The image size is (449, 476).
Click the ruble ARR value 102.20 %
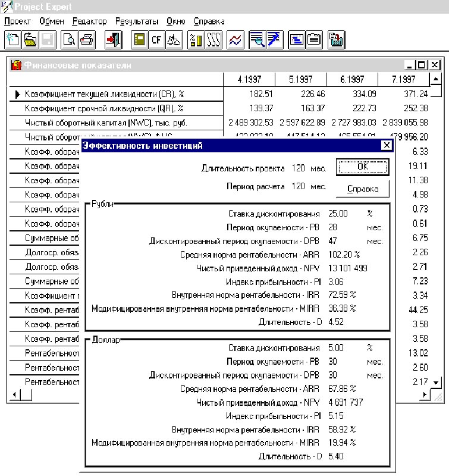[344, 255]
